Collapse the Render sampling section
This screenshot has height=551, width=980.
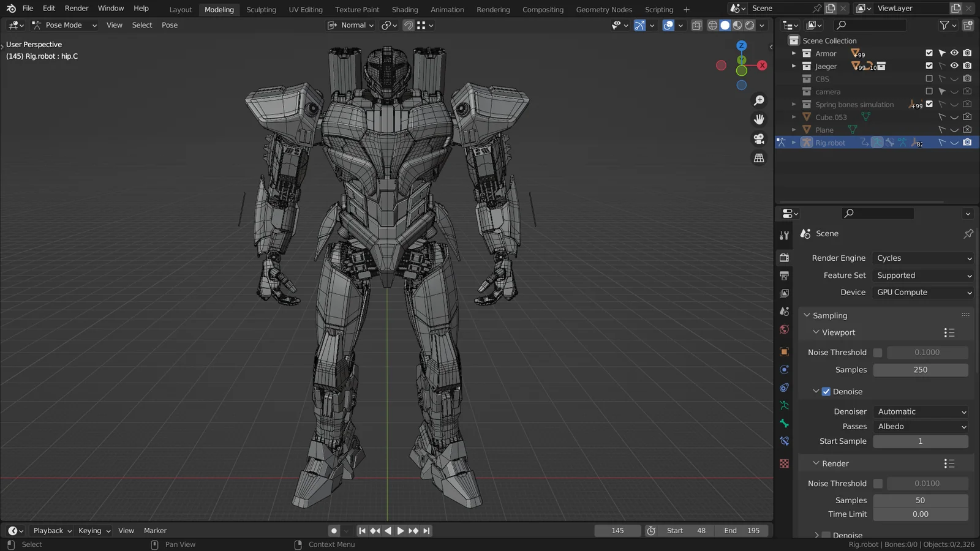tap(816, 463)
